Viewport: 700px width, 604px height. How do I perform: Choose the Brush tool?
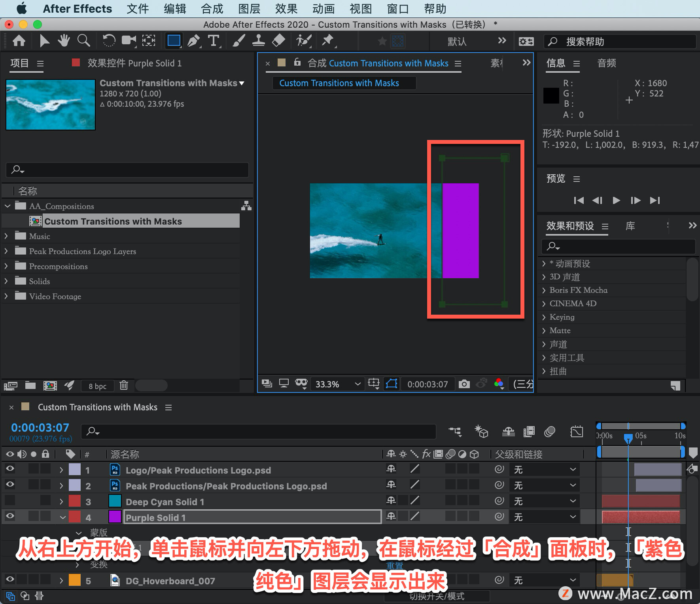[238, 41]
